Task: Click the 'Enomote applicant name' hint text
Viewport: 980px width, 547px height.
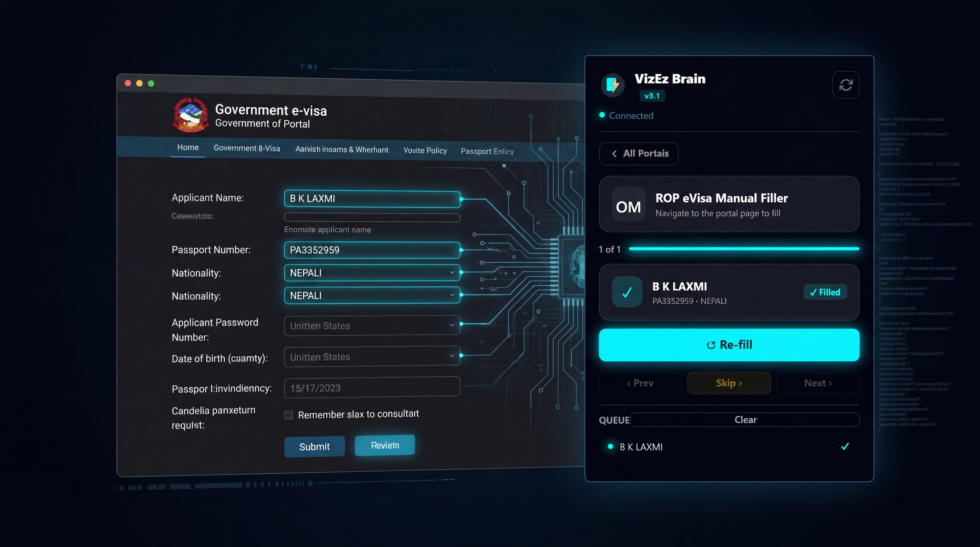Action: tap(327, 230)
